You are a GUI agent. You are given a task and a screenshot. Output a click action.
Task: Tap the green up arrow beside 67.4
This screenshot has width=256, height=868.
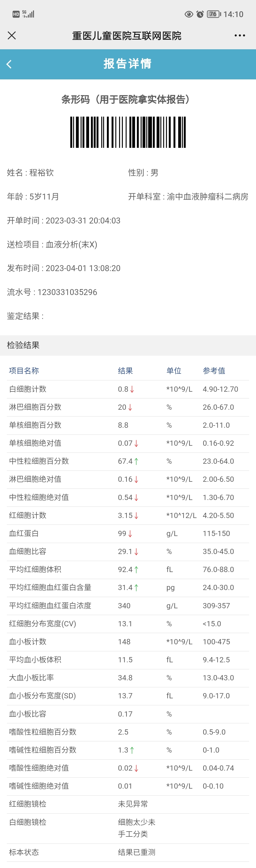[137, 461]
